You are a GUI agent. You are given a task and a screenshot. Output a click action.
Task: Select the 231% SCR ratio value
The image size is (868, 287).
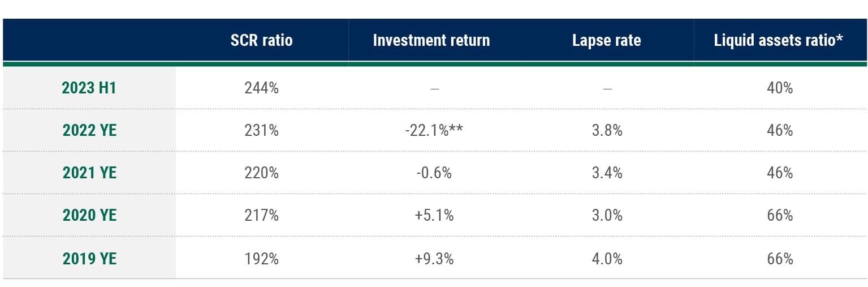(x=261, y=130)
